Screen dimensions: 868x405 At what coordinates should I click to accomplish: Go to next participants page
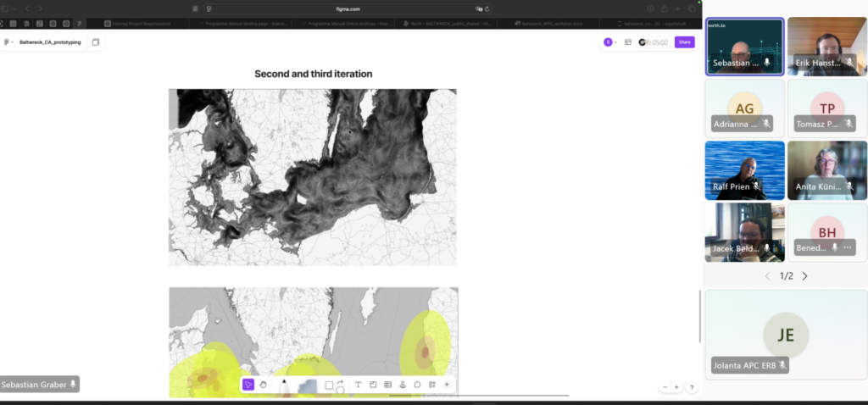click(804, 276)
